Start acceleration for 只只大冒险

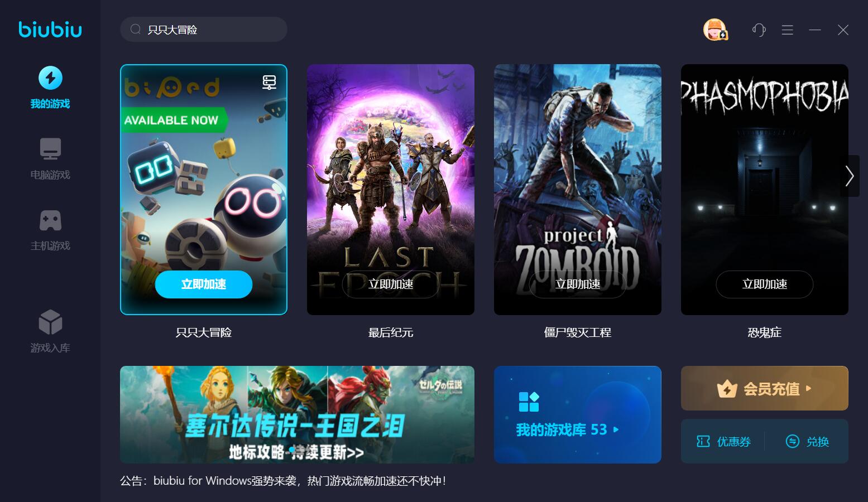[204, 284]
